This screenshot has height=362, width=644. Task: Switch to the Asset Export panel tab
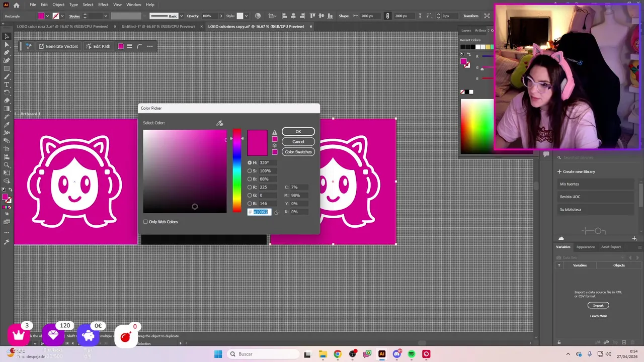pos(611,247)
